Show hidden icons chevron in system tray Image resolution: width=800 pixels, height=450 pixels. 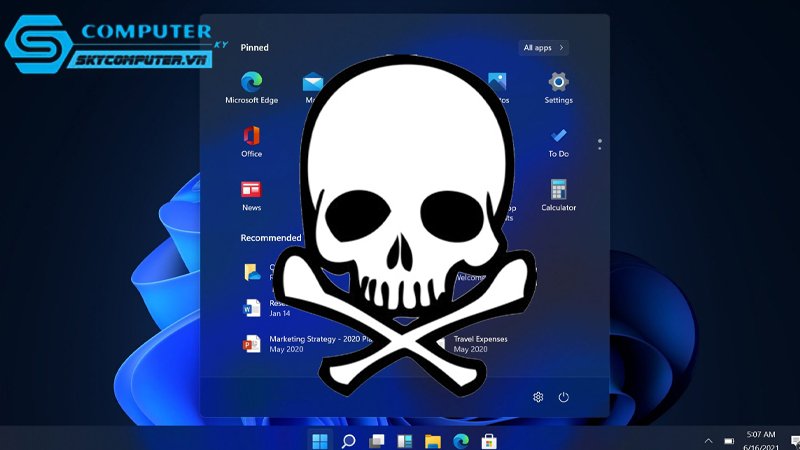pos(708,441)
